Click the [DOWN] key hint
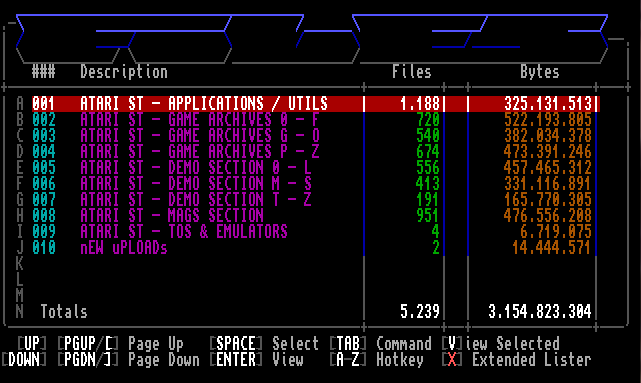 24,360
